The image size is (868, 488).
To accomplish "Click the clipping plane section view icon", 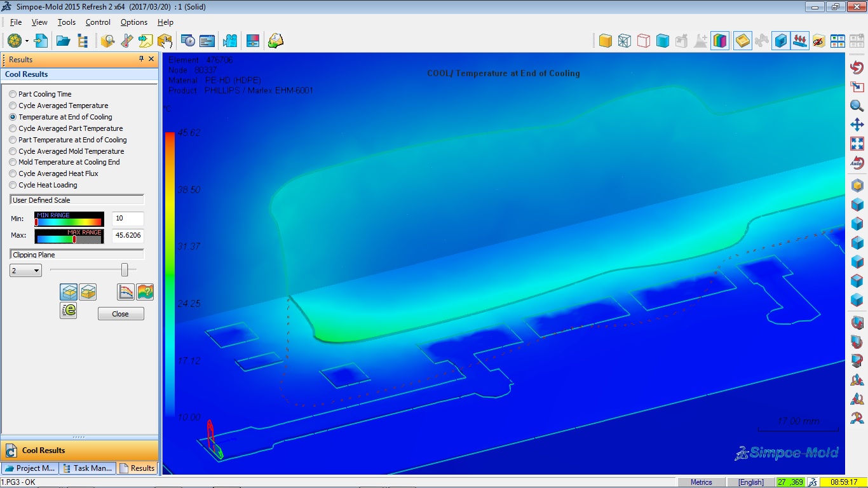I will pos(69,292).
